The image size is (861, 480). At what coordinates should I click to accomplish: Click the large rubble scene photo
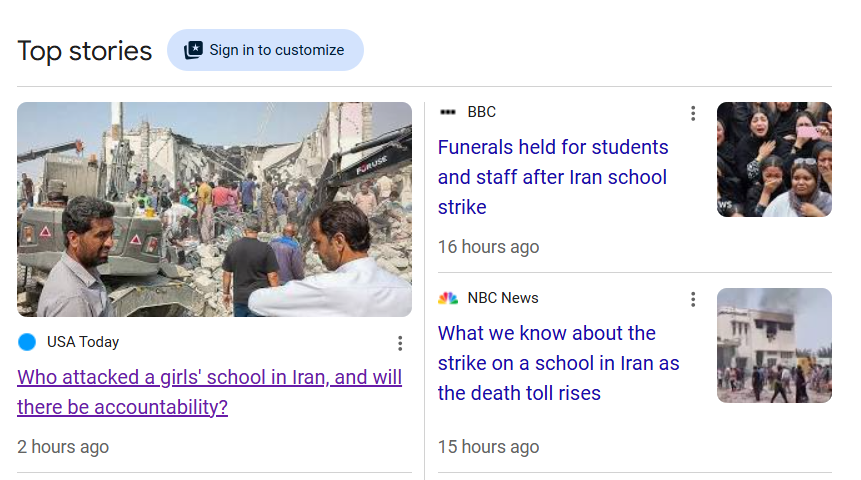click(214, 209)
